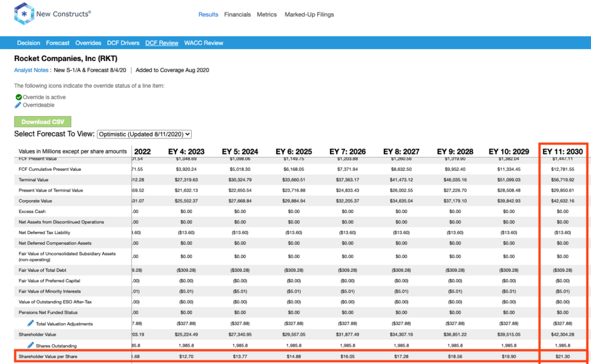Click the green override-active checkmark icon
Viewport: 591px width, 364px height.
[x=18, y=97]
